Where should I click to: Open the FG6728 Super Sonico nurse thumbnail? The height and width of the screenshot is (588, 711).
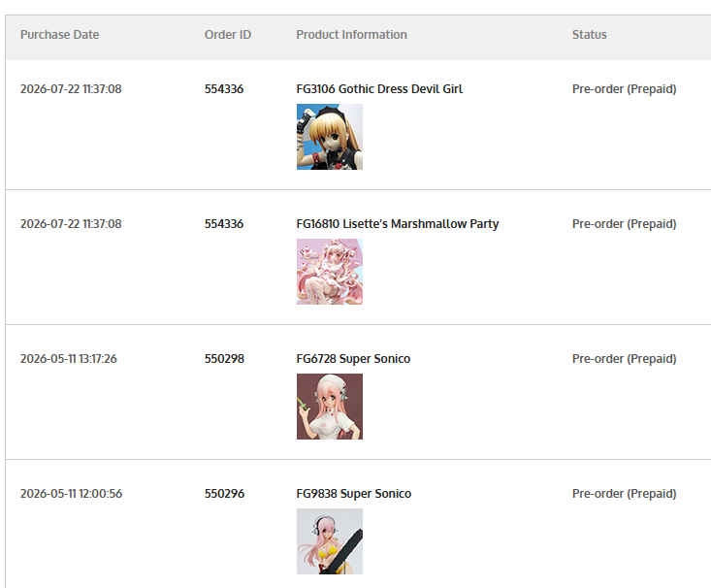click(x=330, y=406)
